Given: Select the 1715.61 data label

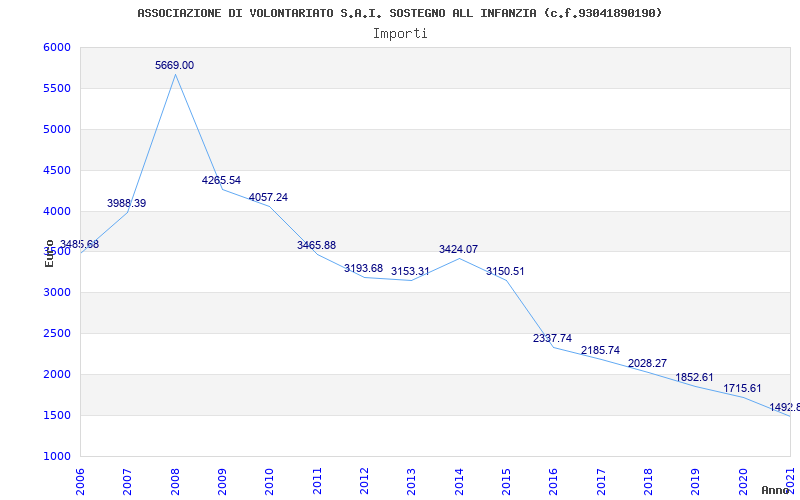Looking at the screenshot, I should click(x=742, y=388).
